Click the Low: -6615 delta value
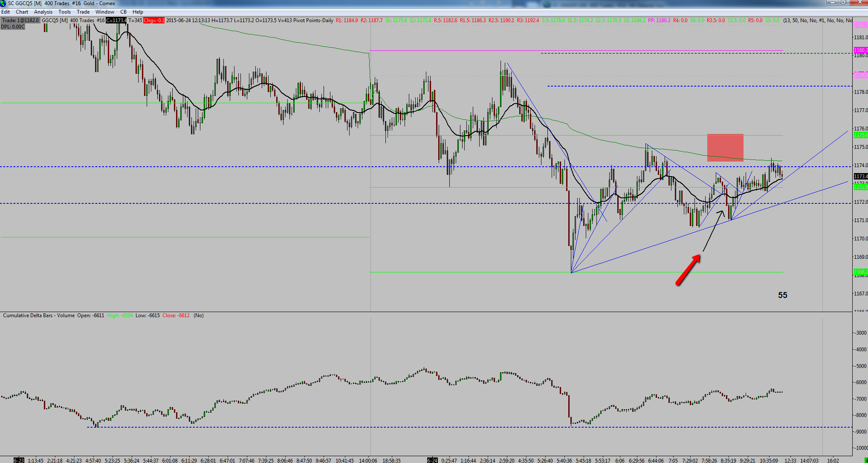868x463 pixels. [x=148, y=315]
